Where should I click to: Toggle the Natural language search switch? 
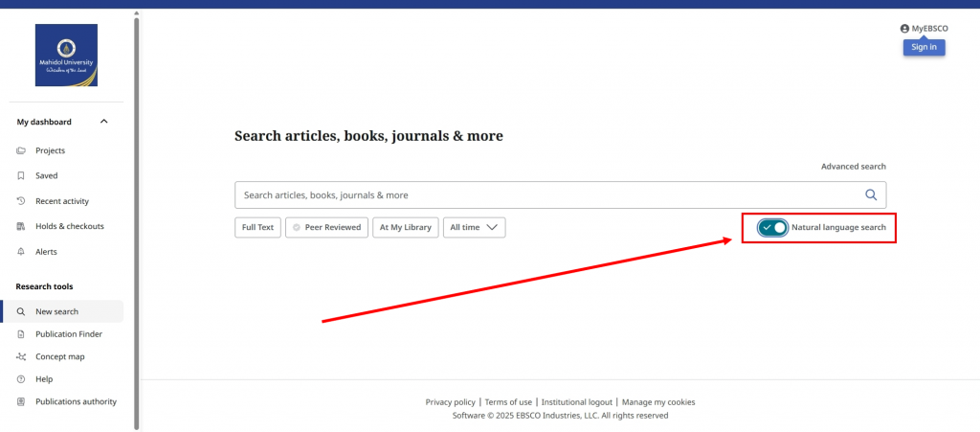coord(772,228)
